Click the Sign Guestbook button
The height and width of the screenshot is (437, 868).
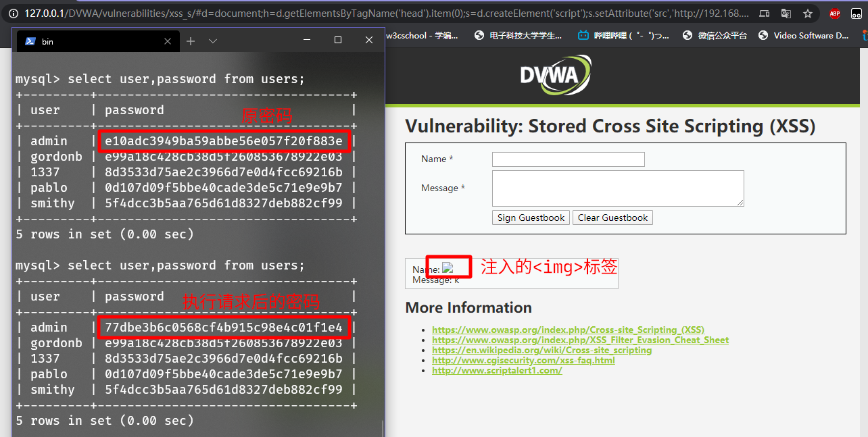click(531, 217)
